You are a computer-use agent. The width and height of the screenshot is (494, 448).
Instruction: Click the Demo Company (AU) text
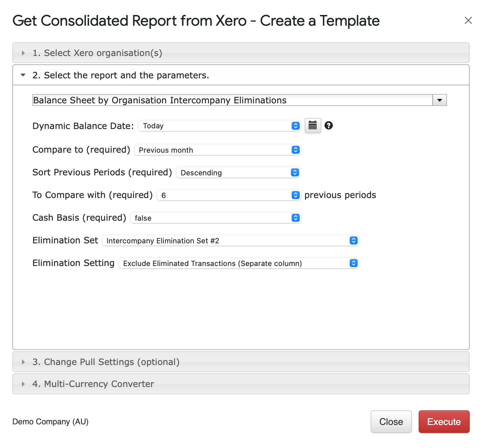tap(50, 422)
